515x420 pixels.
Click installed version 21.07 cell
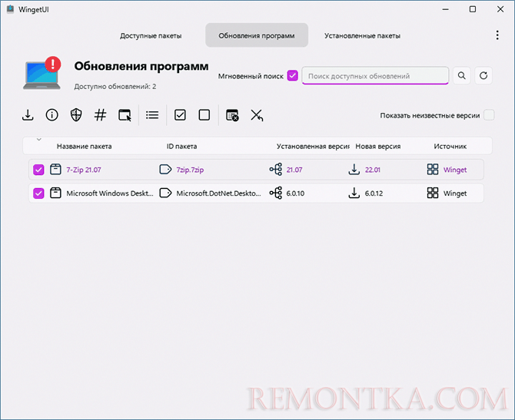point(294,170)
